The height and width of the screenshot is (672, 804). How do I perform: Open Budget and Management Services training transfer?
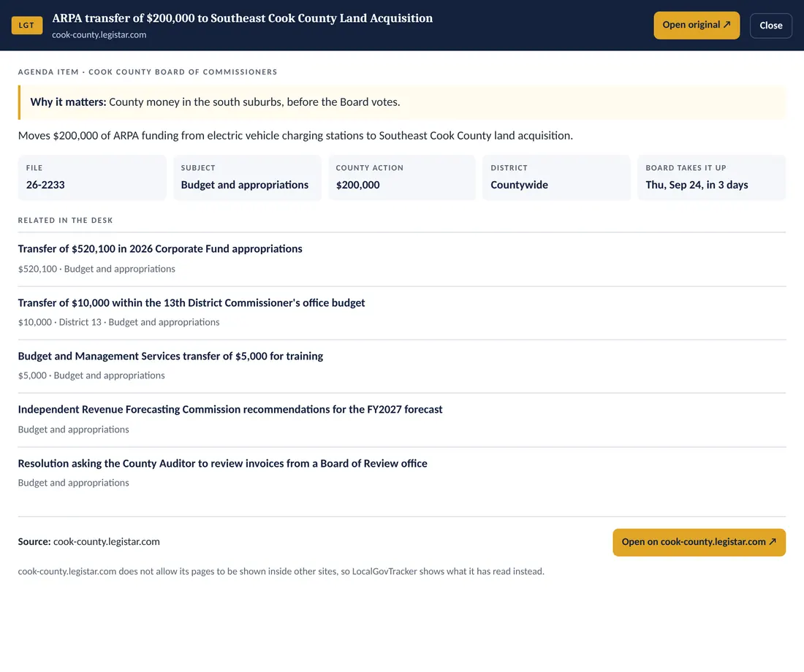click(x=170, y=356)
